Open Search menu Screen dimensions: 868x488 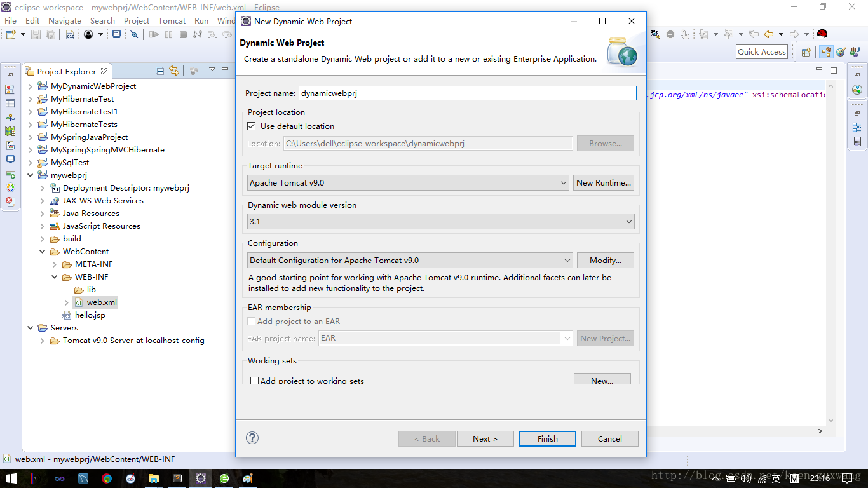[102, 20]
